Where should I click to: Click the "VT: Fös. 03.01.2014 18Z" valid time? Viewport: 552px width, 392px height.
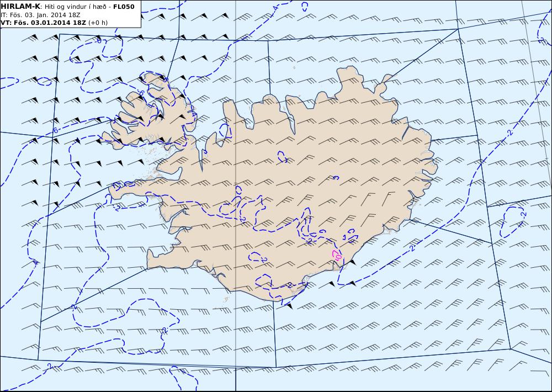tap(43, 23)
